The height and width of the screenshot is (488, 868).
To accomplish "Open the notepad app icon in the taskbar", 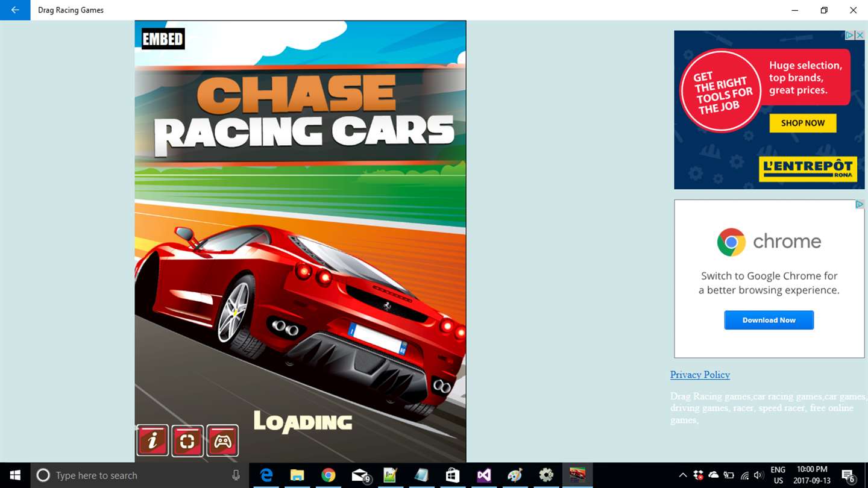I will pyautogui.click(x=390, y=475).
